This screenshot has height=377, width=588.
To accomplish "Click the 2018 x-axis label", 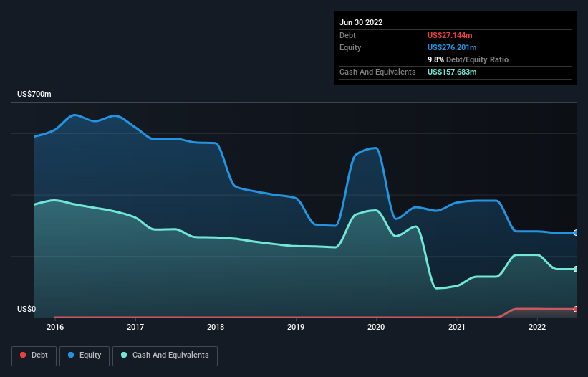I will click(x=216, y=327).
